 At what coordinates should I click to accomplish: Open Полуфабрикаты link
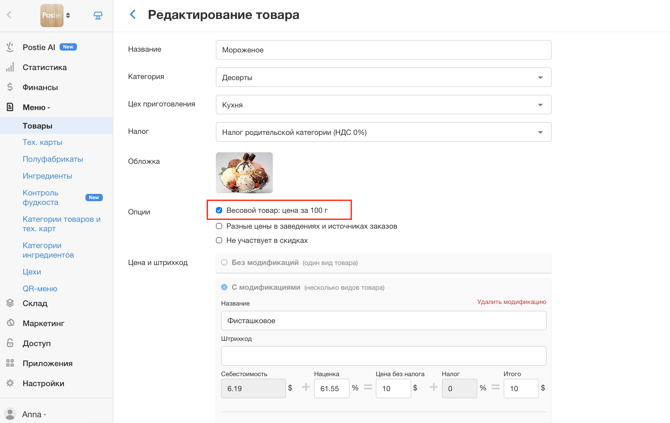53,159
